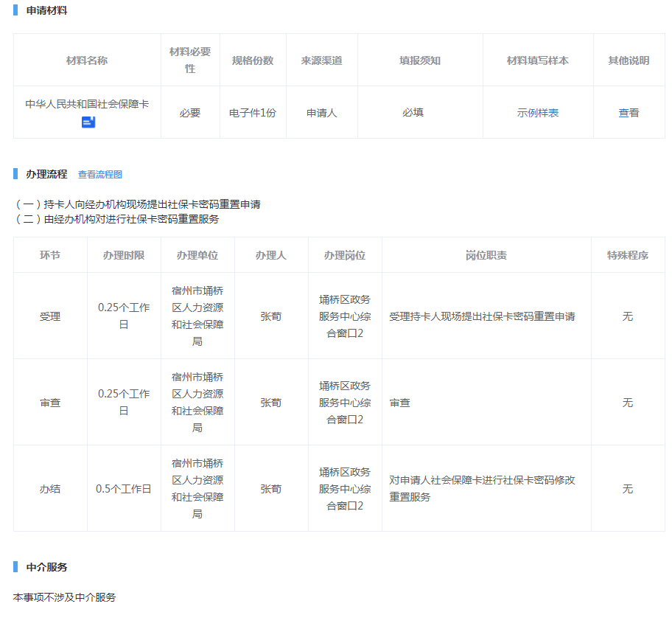Screen dimensions: 672x629
Task: Select the 审查 cell in 环节 column
Action: [x=50, y=403]
